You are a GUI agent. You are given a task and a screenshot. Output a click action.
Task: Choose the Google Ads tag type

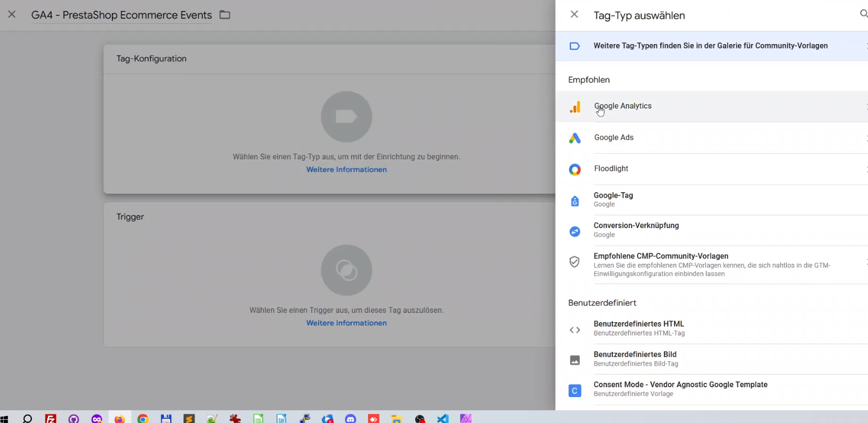click(x=711, y=138)
